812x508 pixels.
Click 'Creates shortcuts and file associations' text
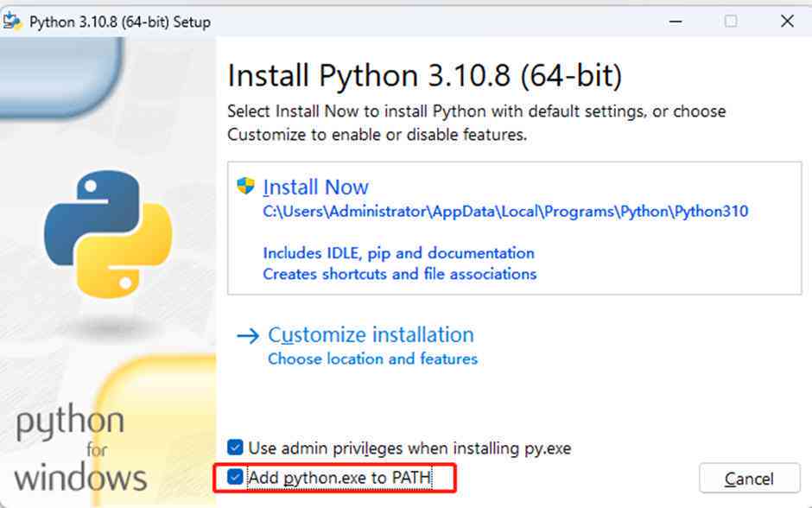[x=400, y=274]
